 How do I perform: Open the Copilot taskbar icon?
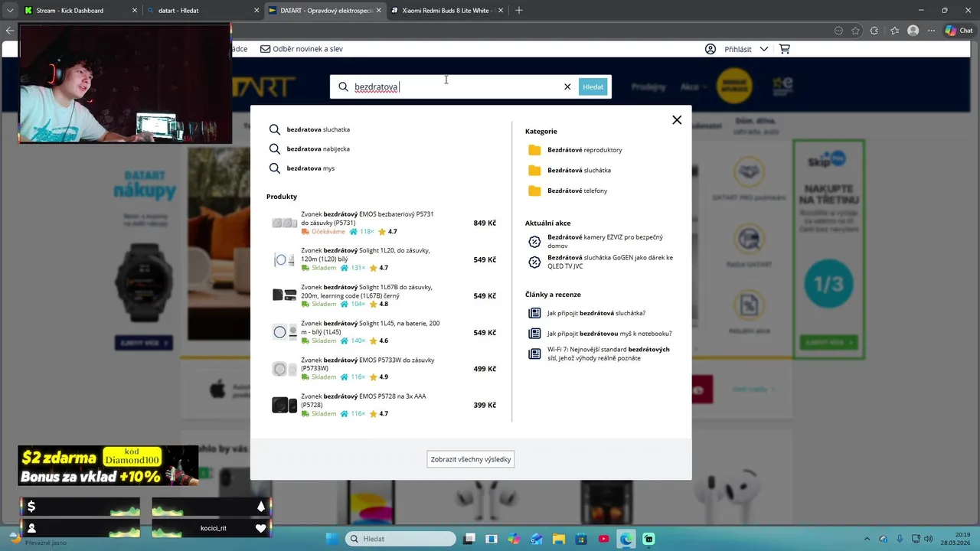[514, 539]
